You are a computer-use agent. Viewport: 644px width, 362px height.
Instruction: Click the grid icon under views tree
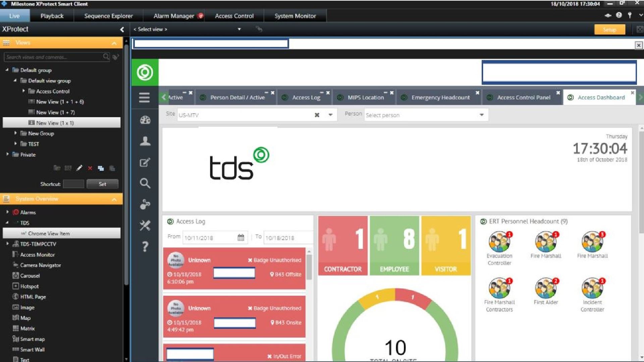point(68,168)
